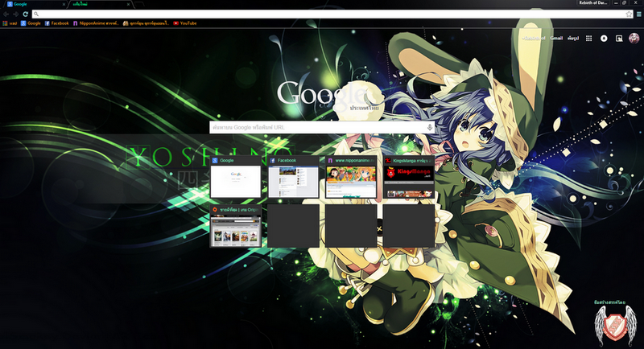644x349 pixels.
Task: Open the Facebook most-visited thumbnail
Action: (293, 177)
